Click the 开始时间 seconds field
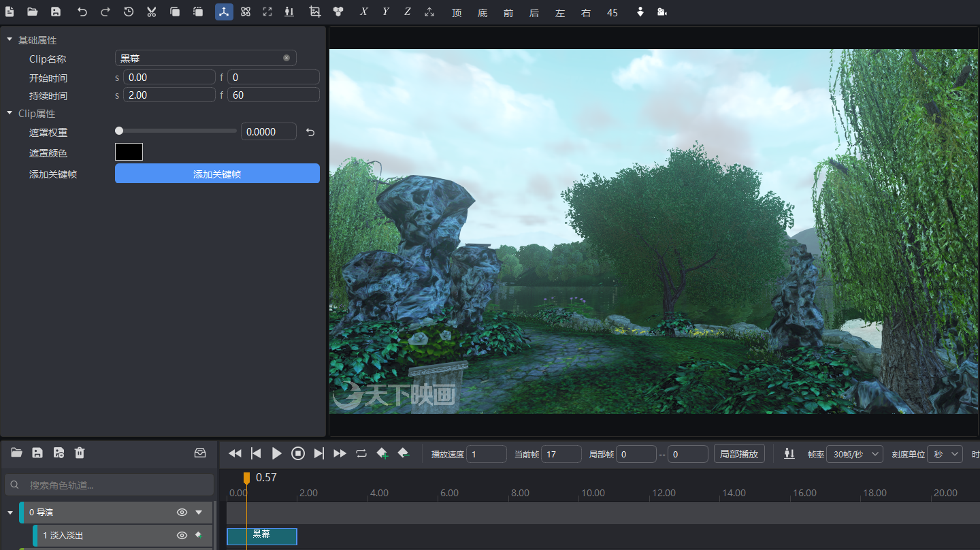Image resolution: width=980 pixels, height=550 pixels. point(169,77)
